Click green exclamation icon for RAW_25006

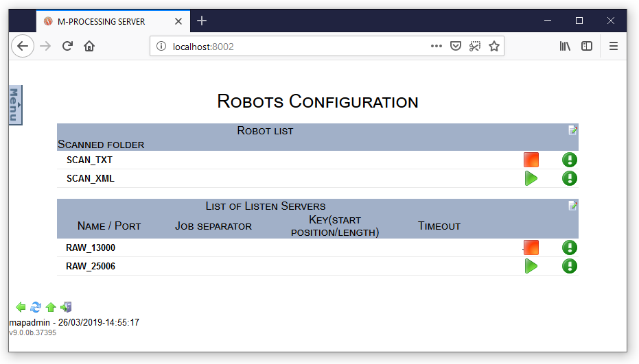569,266
